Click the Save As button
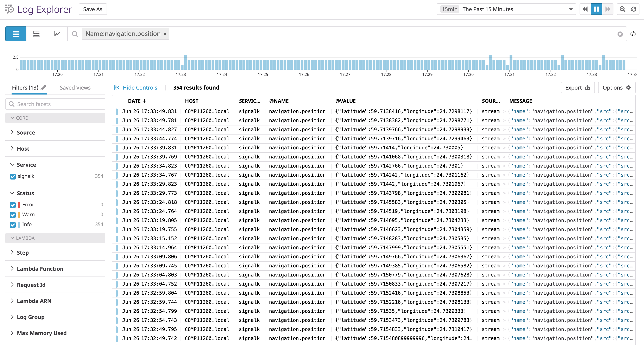 click(93, 9)
